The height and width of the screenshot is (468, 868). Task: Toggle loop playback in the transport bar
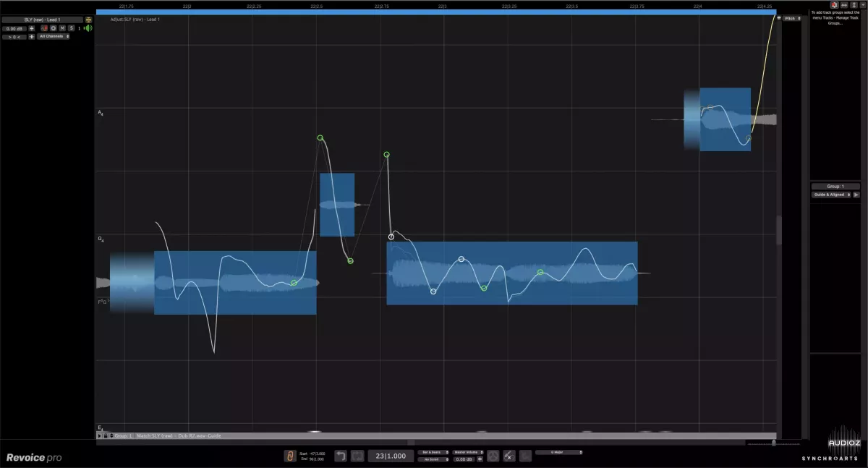pos(357,456)
